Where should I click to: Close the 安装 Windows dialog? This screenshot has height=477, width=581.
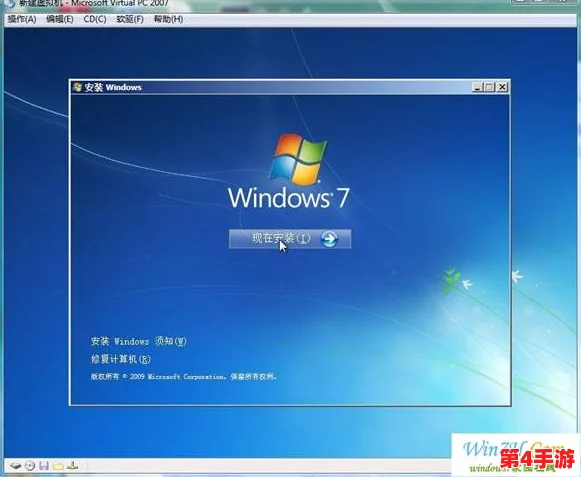(502, 87)
